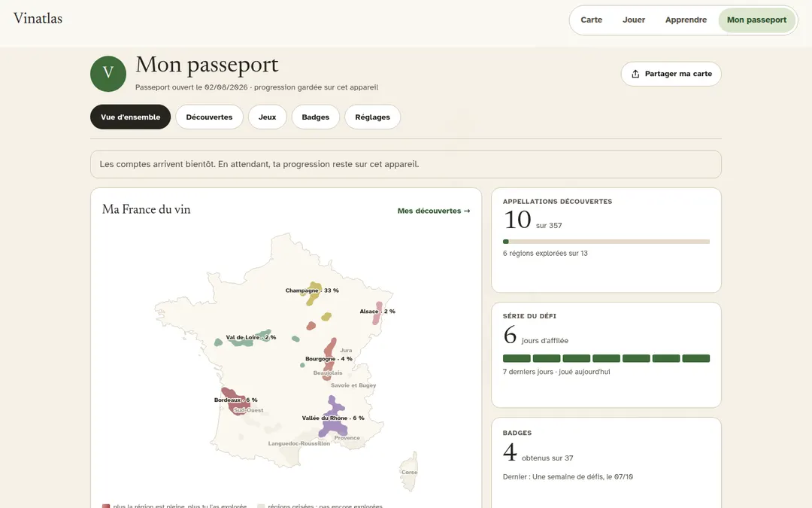Image resolution: width=812 pixels, height=508 pixels.
Task: Select the Vue d'ensemble tab
Action: [131, 117]
